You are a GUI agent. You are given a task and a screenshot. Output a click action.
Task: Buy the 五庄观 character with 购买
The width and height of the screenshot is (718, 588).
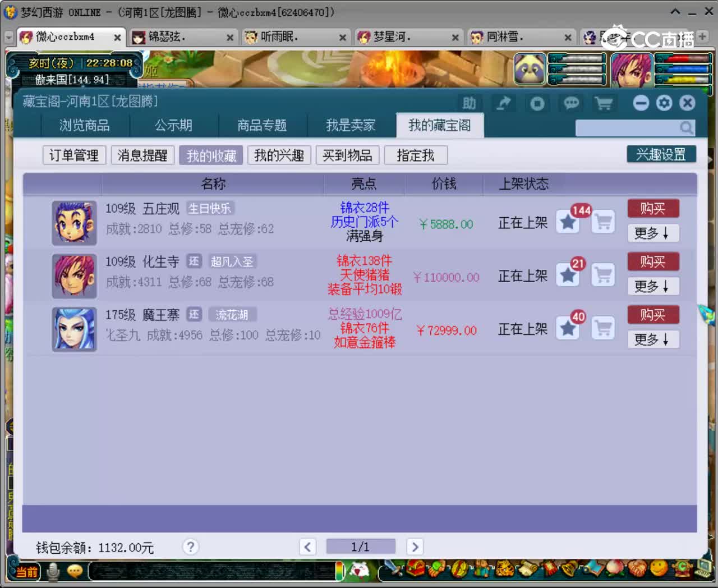pyautogui.click(x=653, y=208)
